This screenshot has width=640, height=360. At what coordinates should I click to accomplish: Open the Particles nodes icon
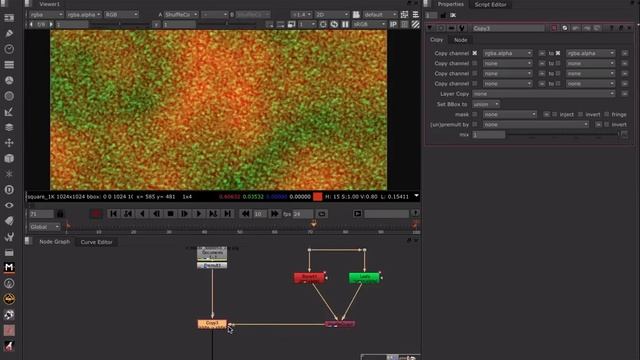pos(9,174)
